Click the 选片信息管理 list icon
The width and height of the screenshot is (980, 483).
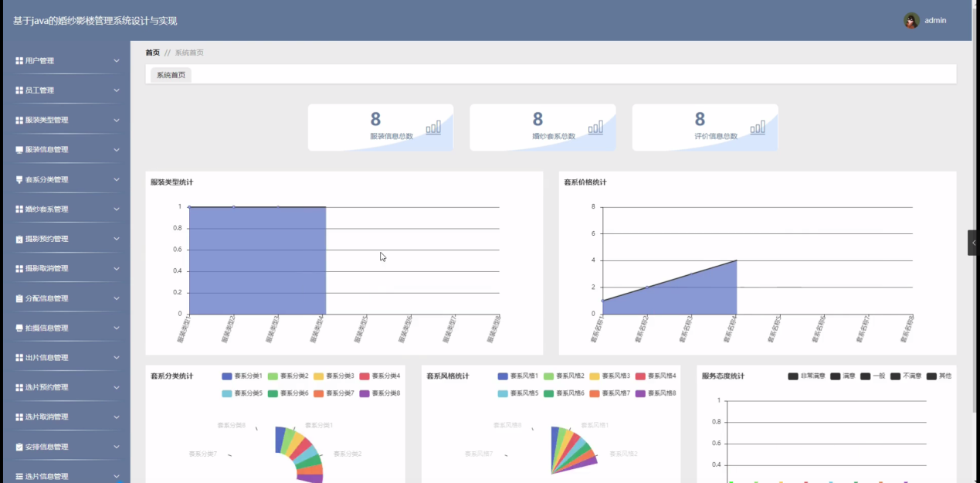pos(19,476)
